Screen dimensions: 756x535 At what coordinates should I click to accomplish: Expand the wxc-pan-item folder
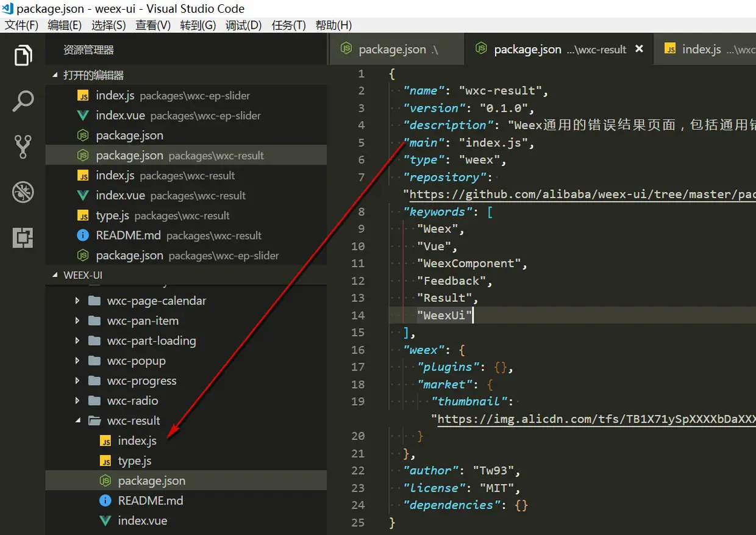tap(77, 321)
